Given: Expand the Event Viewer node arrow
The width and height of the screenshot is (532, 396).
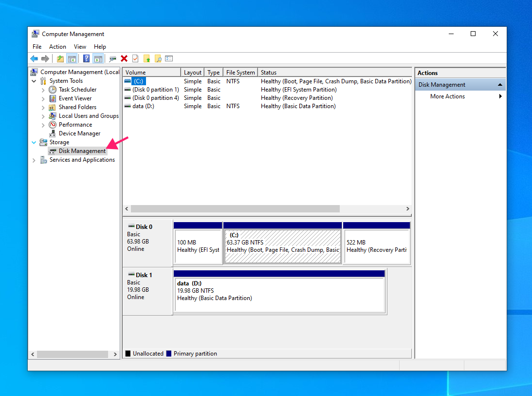Looking at the screenshot, I should coord(43,99).
